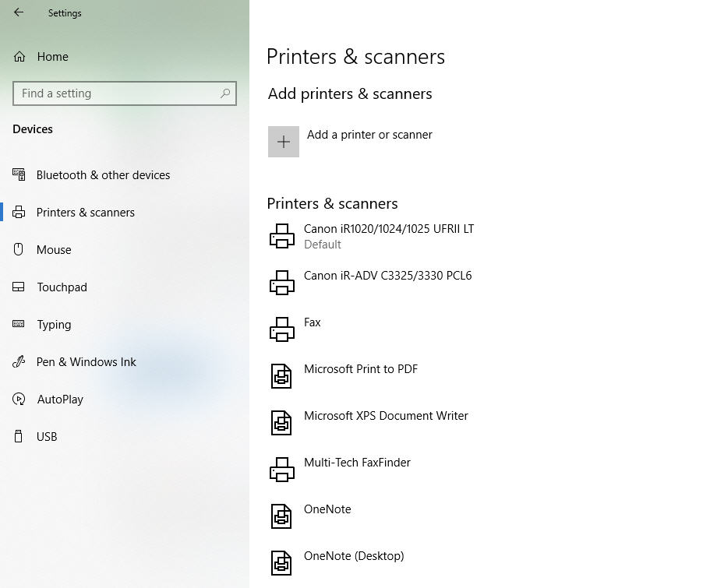This screenshot has height=588, width=703.
Task: Click Add a printer or scanner label
Action: [x=369, y=135]
